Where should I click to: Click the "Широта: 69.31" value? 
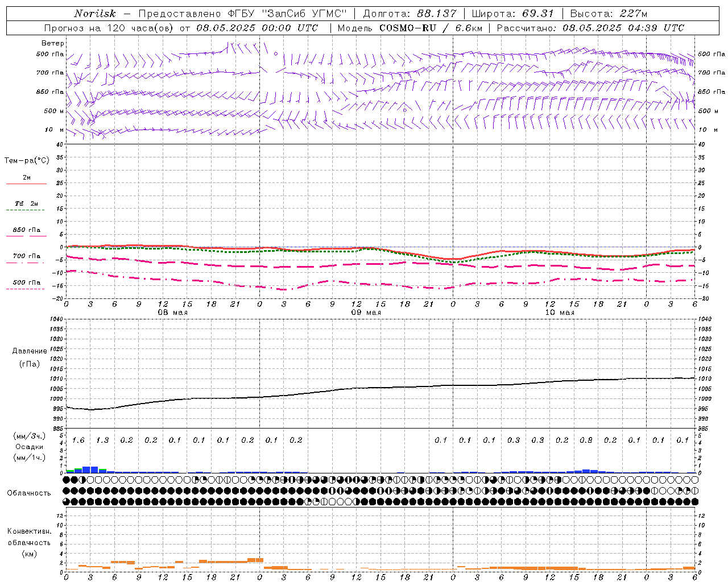tap(512, 14)
